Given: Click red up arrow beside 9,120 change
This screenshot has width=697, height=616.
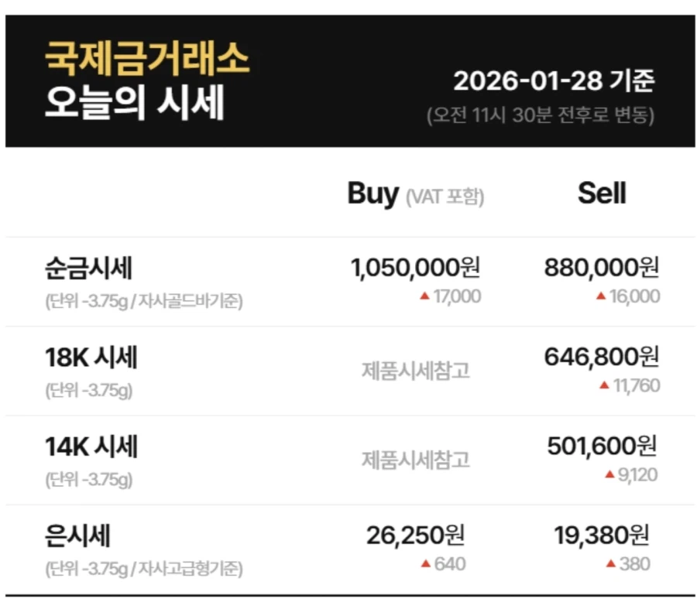Looking at the screenshot, I should click(x=609, y=474).
